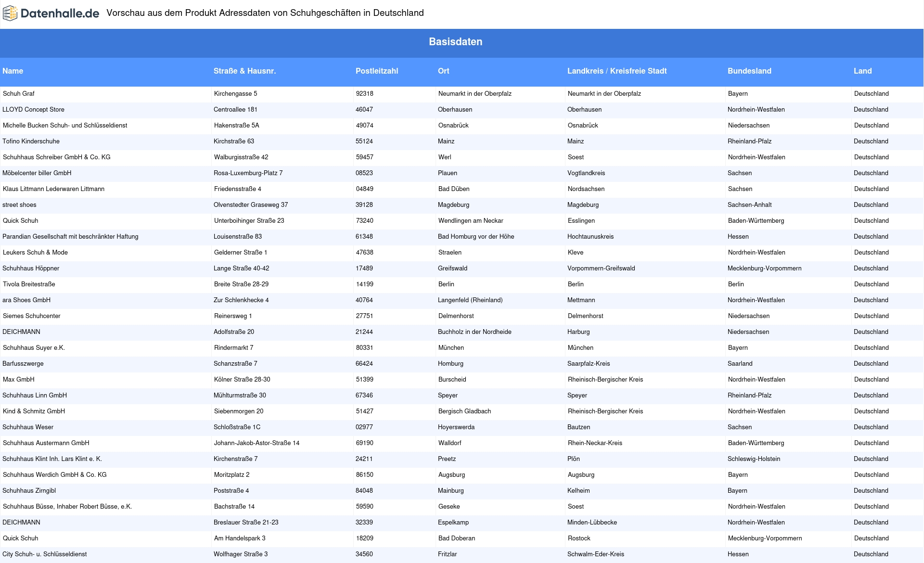This screenshot has height=563, width=924.
Task: Click the Kind & Schmitz GmbH name
Action: (34, 411)
